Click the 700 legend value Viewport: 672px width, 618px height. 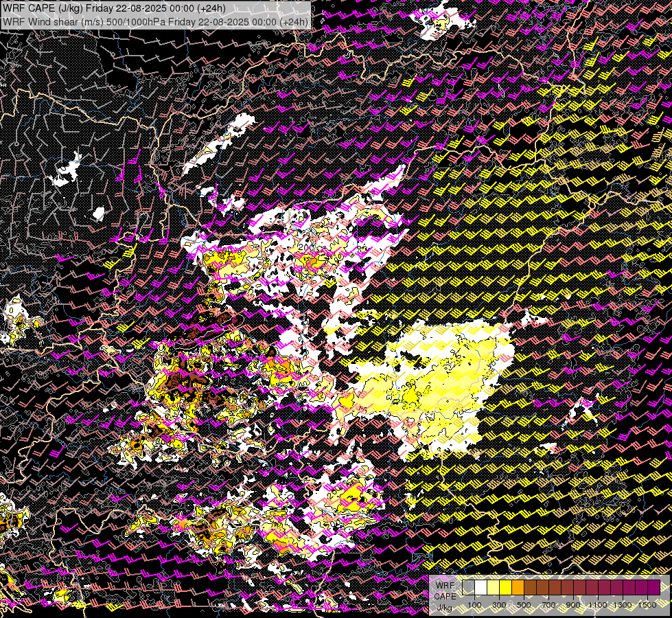click(x=548, y=605)
